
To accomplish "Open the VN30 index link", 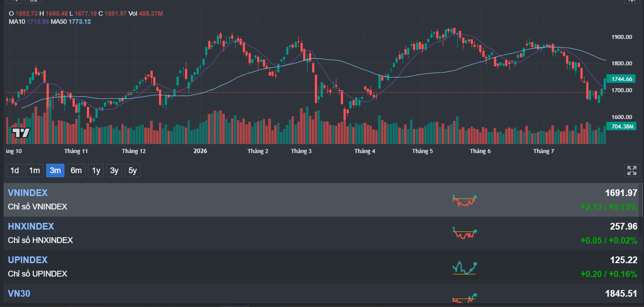I will click(x=19, y=294).
